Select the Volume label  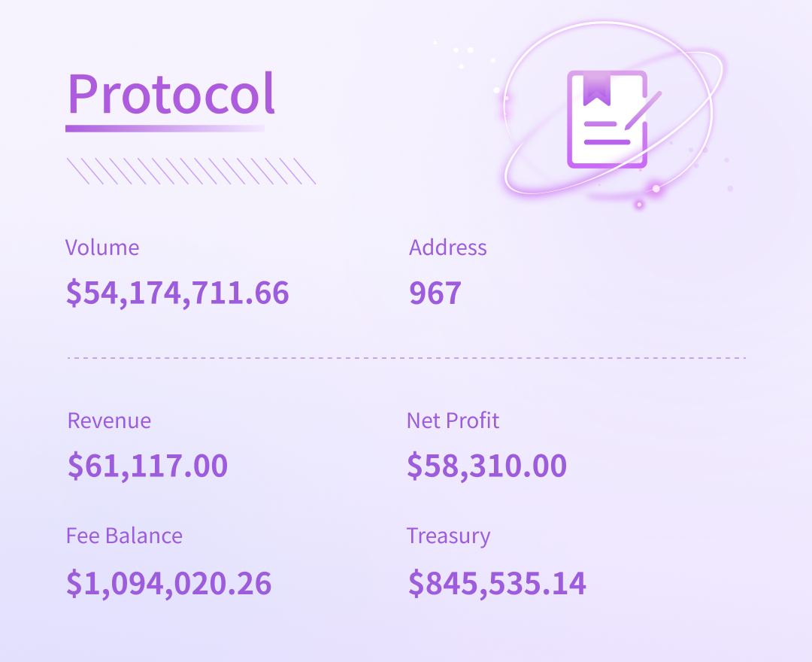(x=102, y=247)
